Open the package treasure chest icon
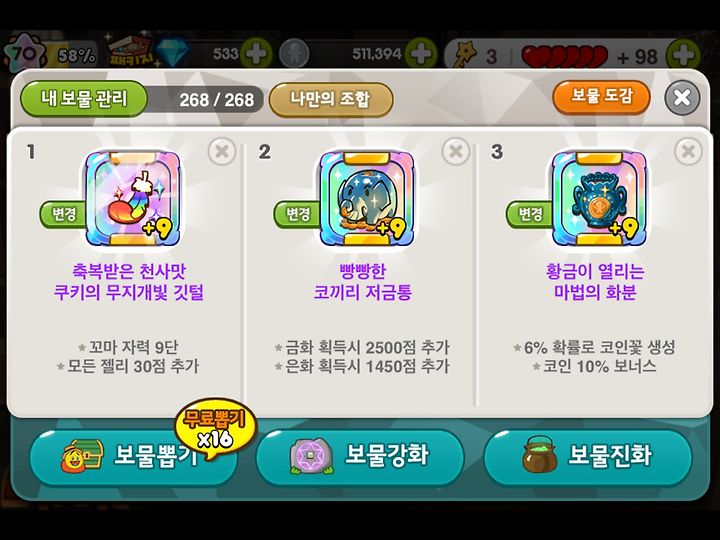 coord(131,52)
